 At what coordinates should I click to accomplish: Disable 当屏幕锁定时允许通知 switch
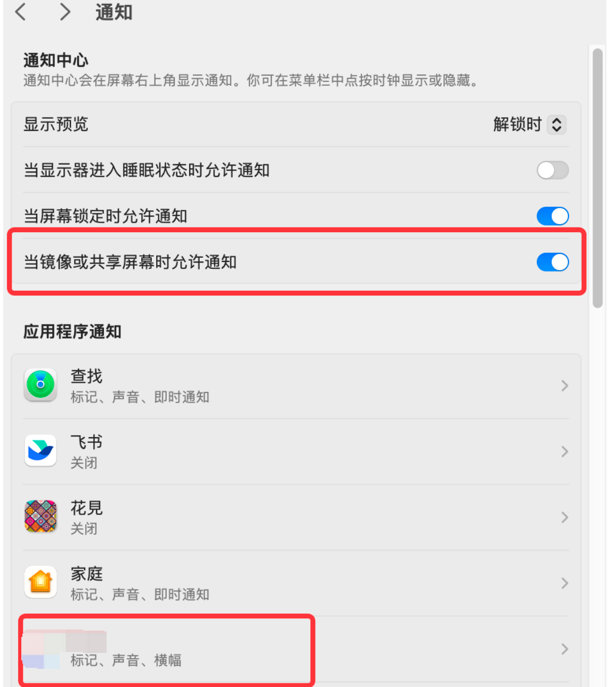(x=553, y=216)
